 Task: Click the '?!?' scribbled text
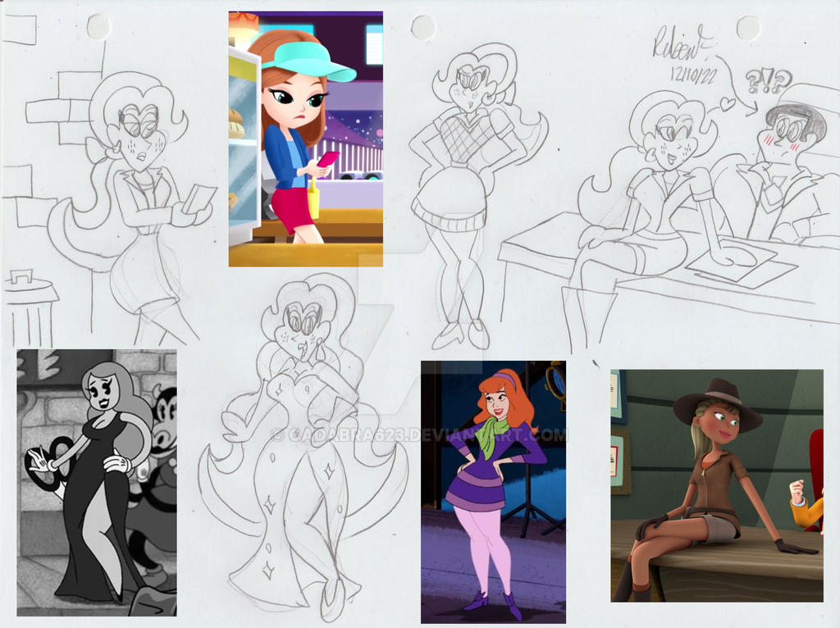tap(768, 82)
